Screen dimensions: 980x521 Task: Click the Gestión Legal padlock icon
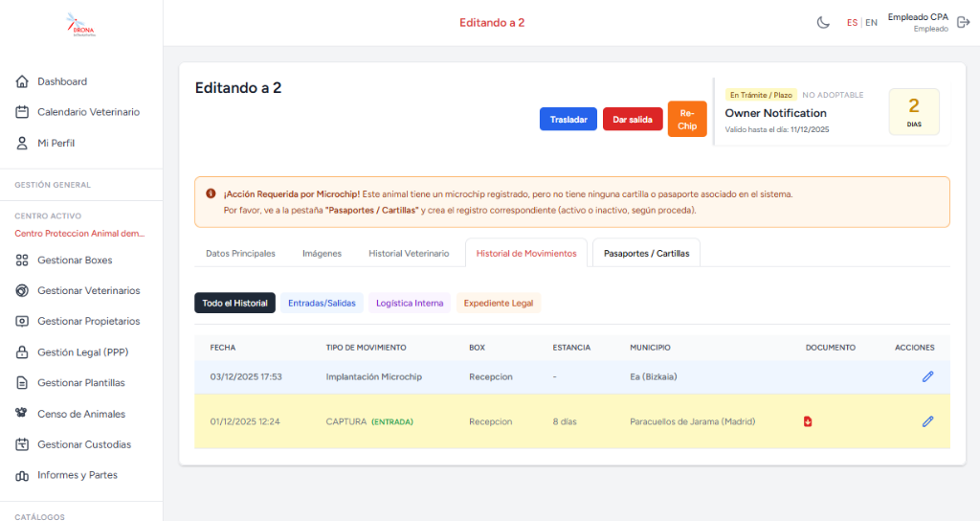(x=22, y=352)
